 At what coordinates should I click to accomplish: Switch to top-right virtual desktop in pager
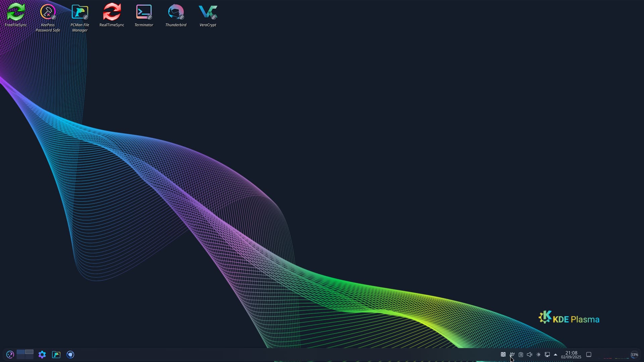click(x=29, y=352)
